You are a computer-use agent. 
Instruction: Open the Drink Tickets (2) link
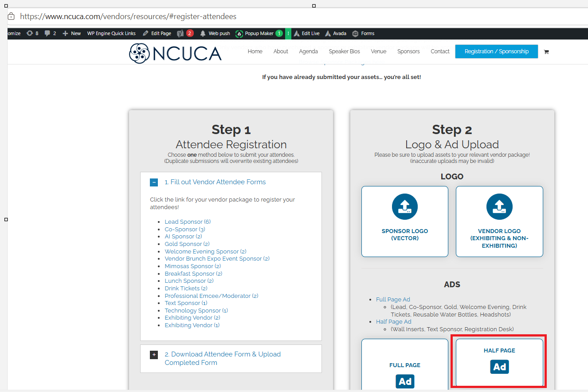point(186,289)
